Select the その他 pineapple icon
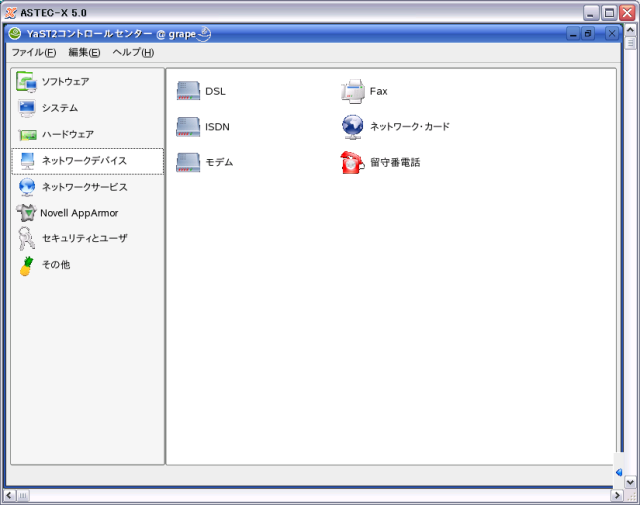Viewport: 640px width, 505px height. 27,266
